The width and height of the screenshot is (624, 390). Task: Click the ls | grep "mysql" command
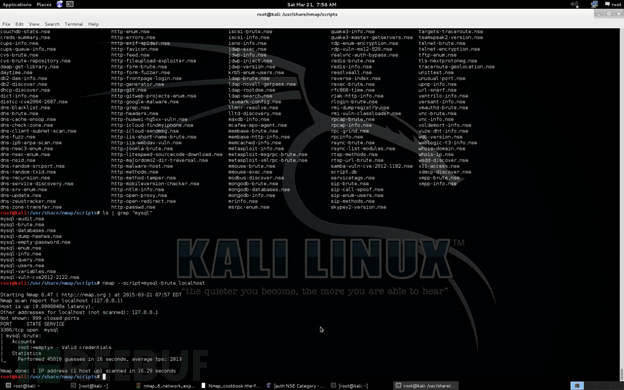tap(127, 213)
